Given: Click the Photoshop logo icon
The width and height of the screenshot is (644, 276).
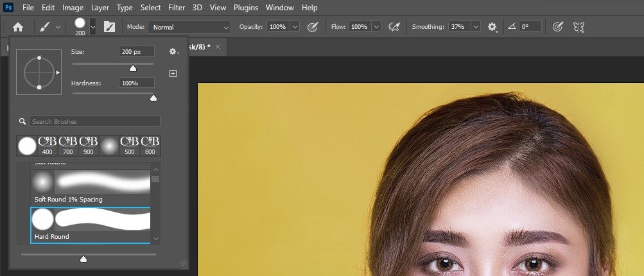Looking at the screenshot, I should click(9, 8).
